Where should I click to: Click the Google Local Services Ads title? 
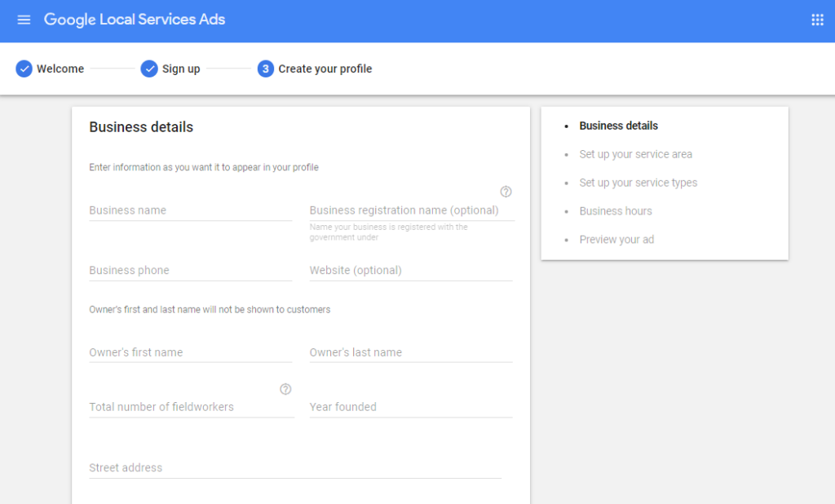click(135, 20)
